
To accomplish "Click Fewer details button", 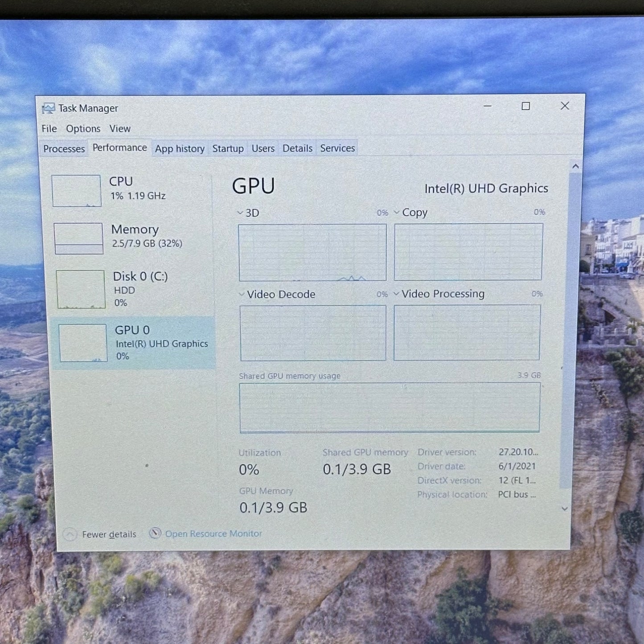I will (100, 534).
